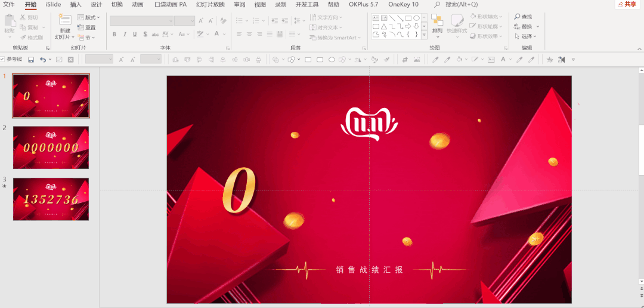The image size is (644, 308).
Task: Toggle Underline formatting
Action: [x=135, y=34]
